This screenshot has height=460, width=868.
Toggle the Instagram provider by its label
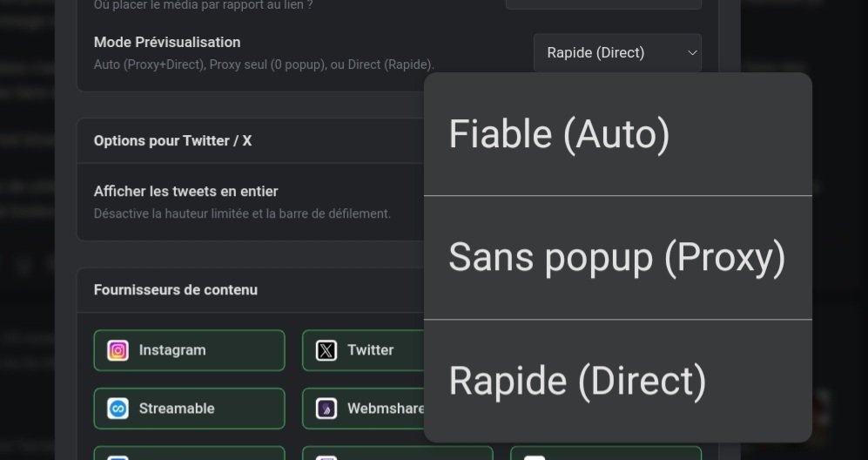tap(172, 350)
